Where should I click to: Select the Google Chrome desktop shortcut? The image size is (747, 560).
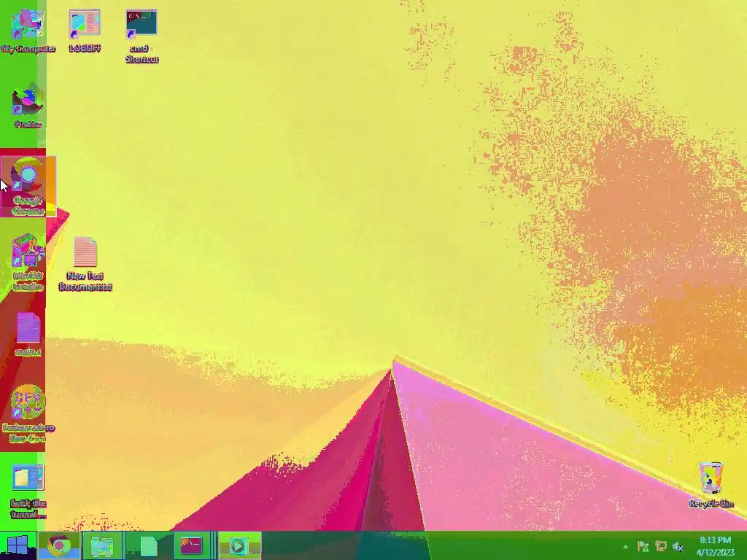click(28, 186)
